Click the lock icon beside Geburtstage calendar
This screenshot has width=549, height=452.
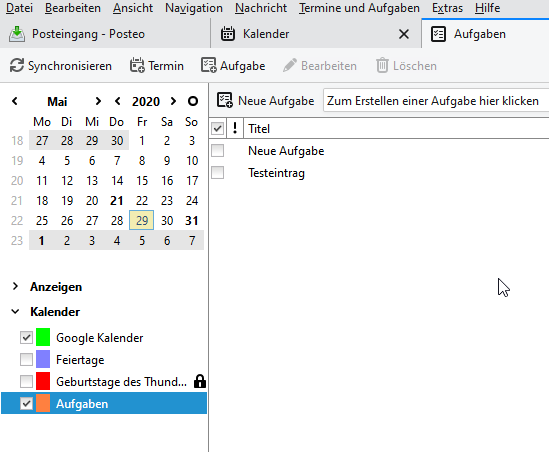click(200, 381)
